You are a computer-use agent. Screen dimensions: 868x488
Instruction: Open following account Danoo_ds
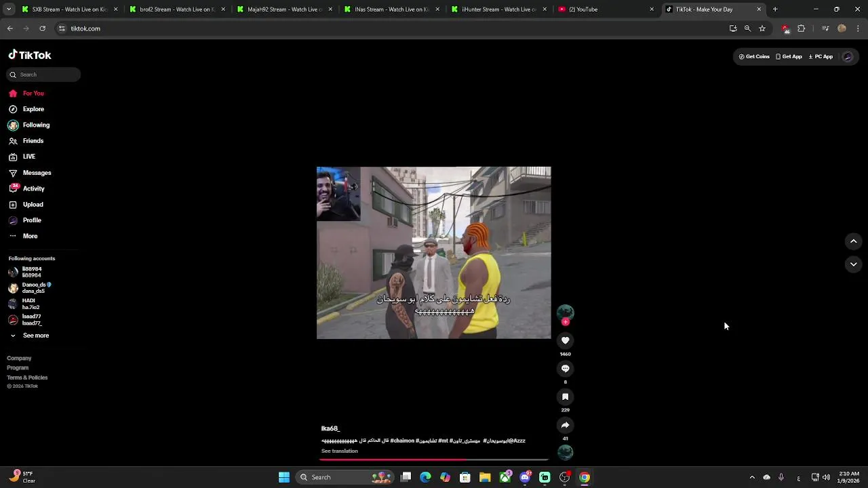(x=30, y=288)
